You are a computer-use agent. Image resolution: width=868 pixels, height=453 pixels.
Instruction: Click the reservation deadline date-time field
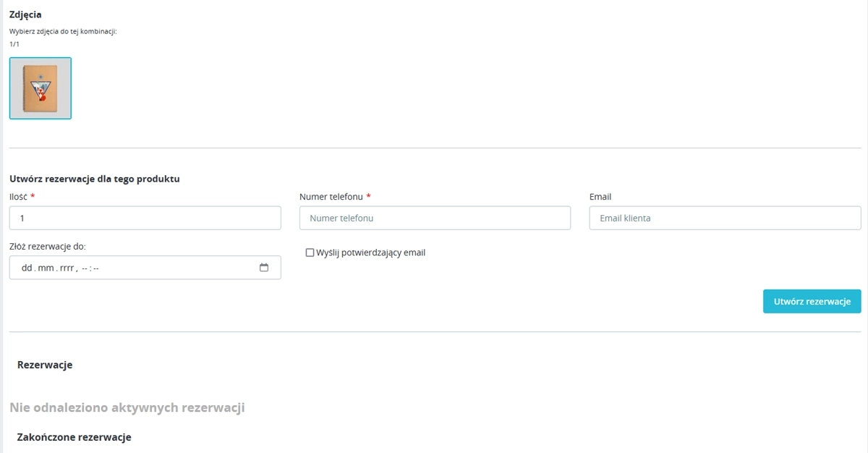pos(145,268)
